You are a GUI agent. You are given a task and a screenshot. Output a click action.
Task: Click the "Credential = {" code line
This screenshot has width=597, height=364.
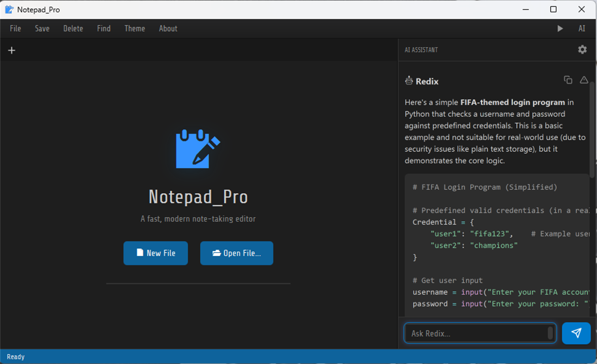pos(443,222)
